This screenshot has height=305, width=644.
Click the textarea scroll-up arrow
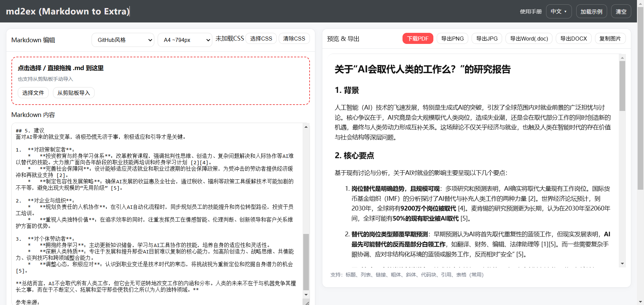(306, 127)
